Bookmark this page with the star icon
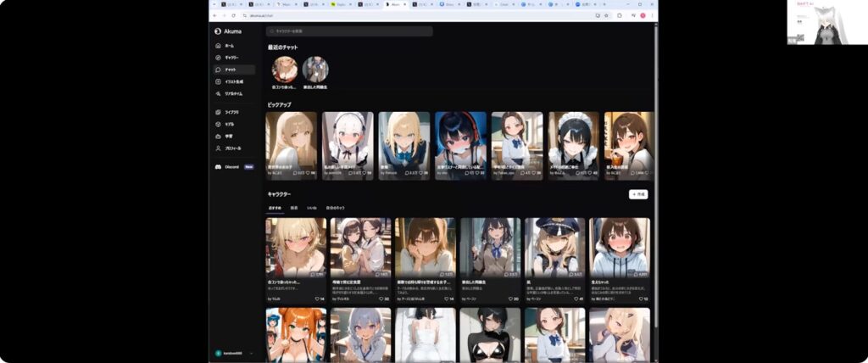Viewport: 868px width, 363px height. (606, 15)
